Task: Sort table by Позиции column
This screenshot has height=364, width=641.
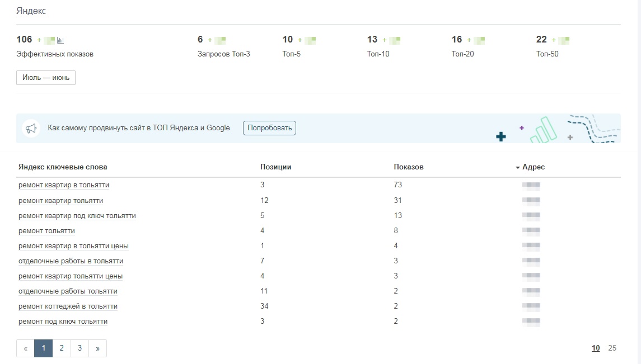Action: coord(275,167)
